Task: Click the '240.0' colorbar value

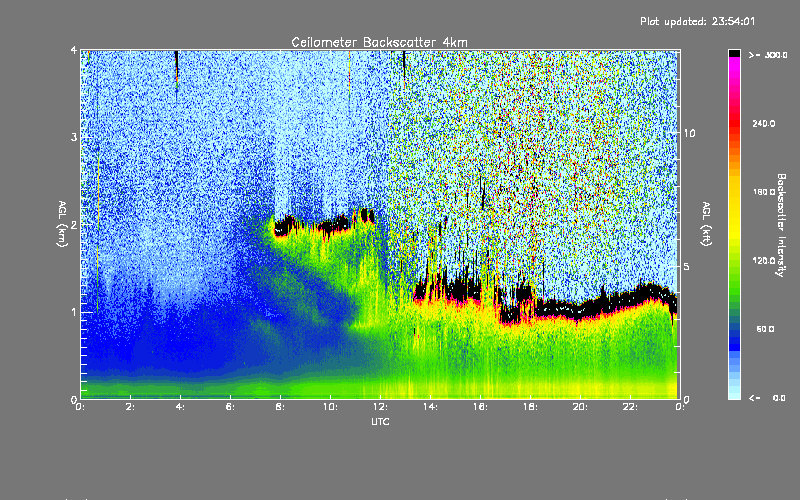Action: pyautogui.click(x=764, y=124)
